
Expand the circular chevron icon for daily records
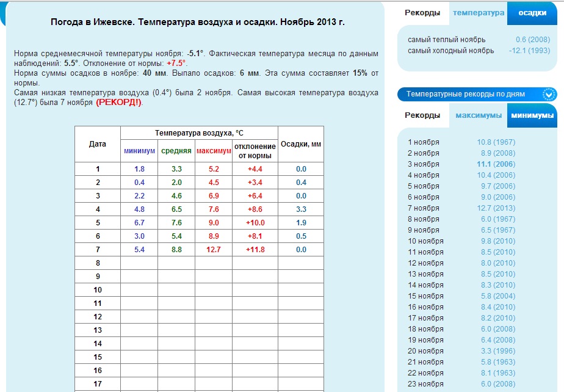click(549, 94)
